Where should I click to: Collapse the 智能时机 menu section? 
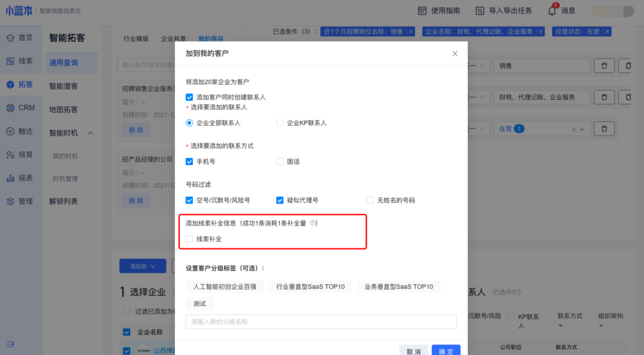pyautogui.click(x=91, y=133)
